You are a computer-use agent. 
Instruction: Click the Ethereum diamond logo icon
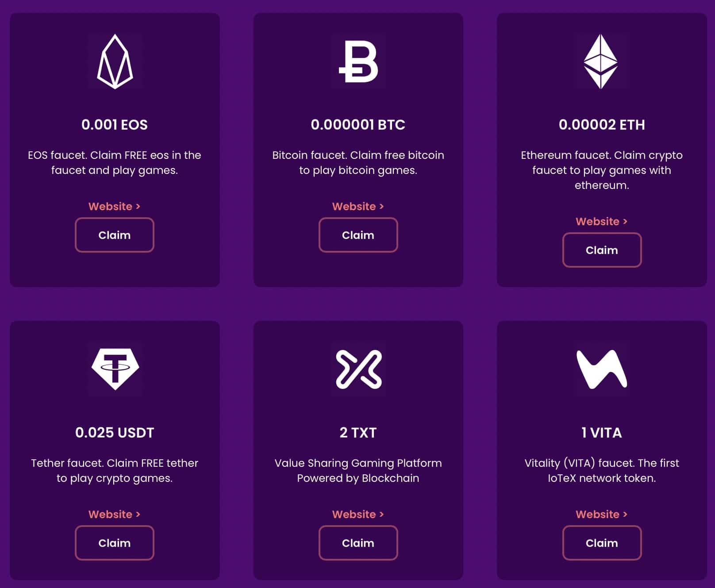click(601, 61)
